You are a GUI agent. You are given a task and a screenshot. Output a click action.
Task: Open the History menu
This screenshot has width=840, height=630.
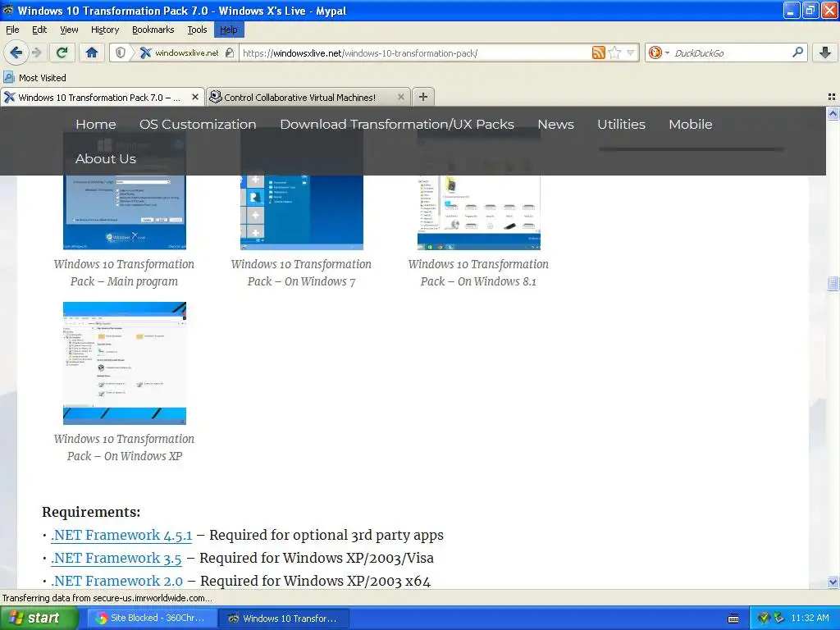click(x=105, y=30)
